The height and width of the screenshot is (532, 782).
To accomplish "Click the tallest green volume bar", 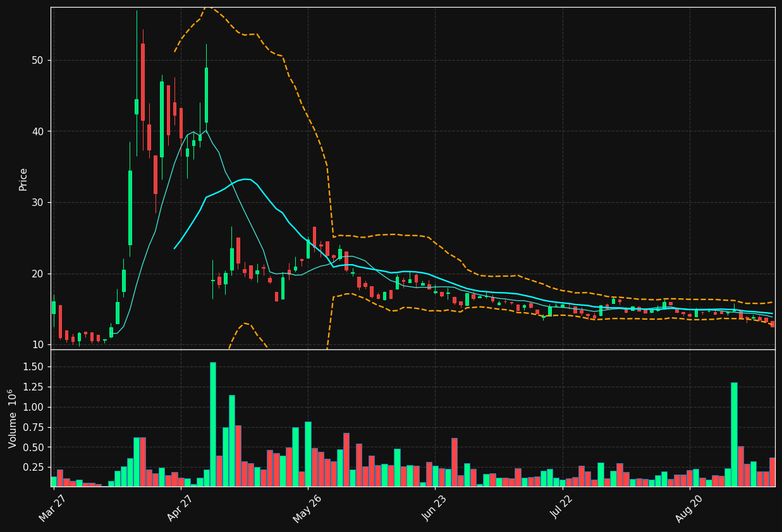I will [x=212, y=424].
